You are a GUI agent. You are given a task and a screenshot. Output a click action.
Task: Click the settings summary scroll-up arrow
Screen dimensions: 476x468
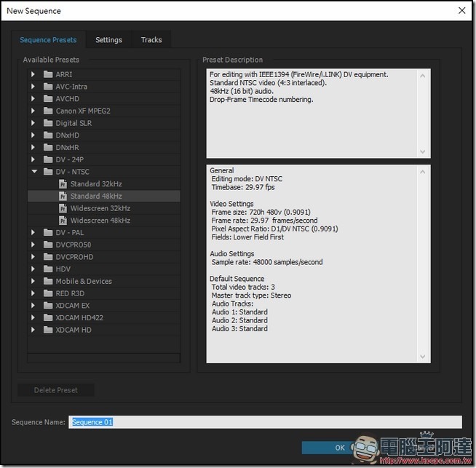tap(423, 172)
